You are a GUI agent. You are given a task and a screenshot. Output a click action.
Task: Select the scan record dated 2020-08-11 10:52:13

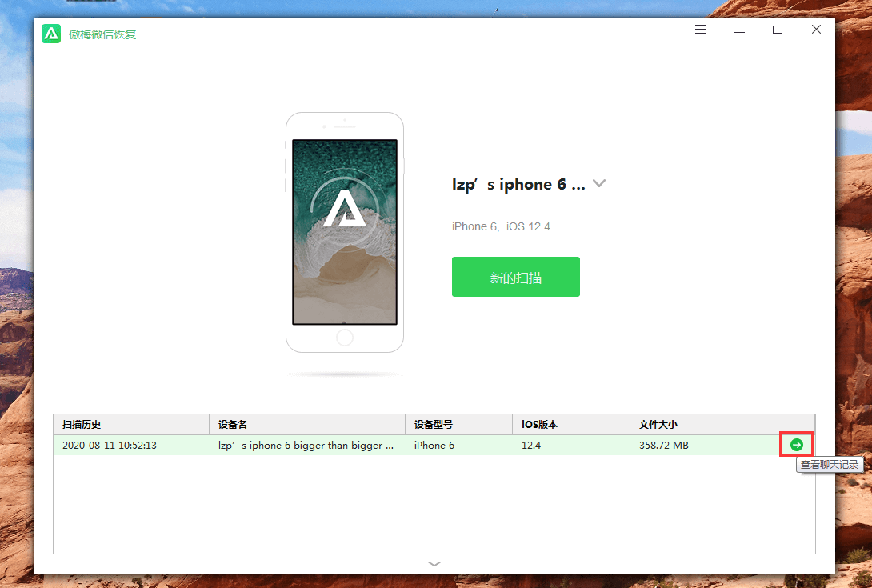pyautogui.click(x=110, y=446)
